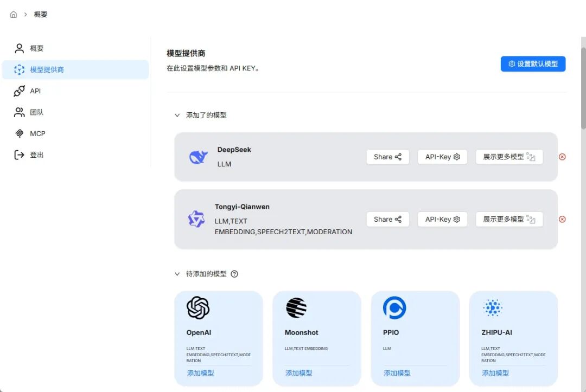The width and height of the screenshot is (586, 392).
Task: Click the Tongyi-Qianwen provider logo
Action: [x=196, y=219]
